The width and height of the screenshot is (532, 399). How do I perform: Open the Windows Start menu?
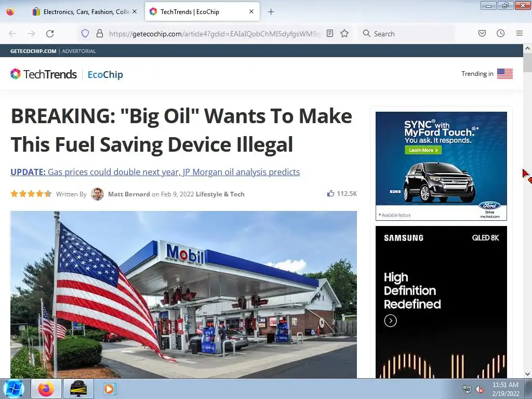coord(14,389)
